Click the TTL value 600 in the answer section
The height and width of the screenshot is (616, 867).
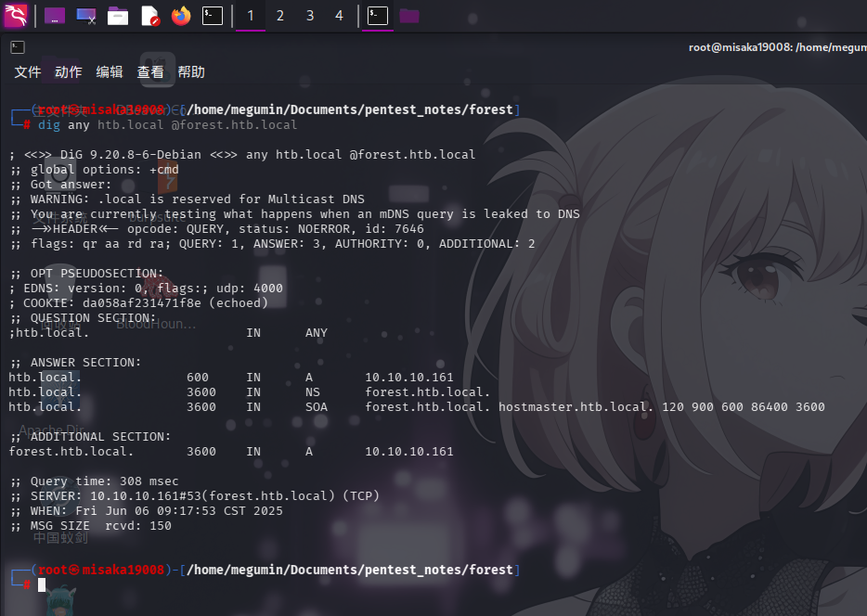pos(198,378)
